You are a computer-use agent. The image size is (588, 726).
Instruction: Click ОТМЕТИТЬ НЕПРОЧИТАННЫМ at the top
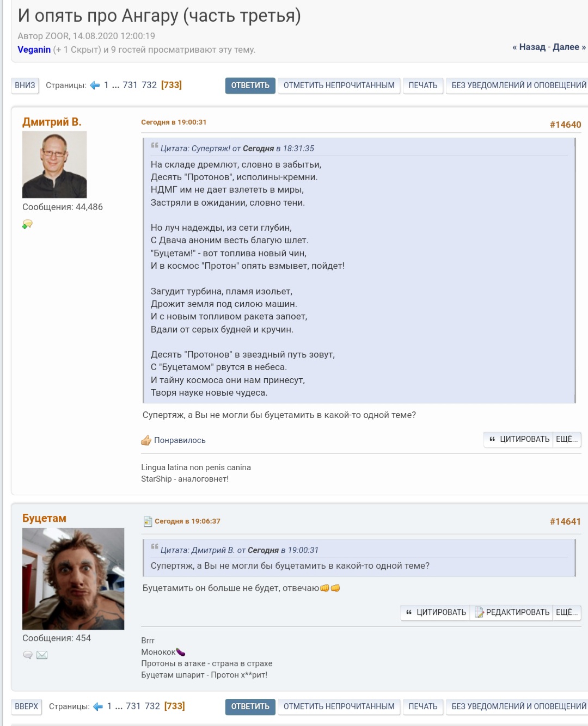pos(339,85)
